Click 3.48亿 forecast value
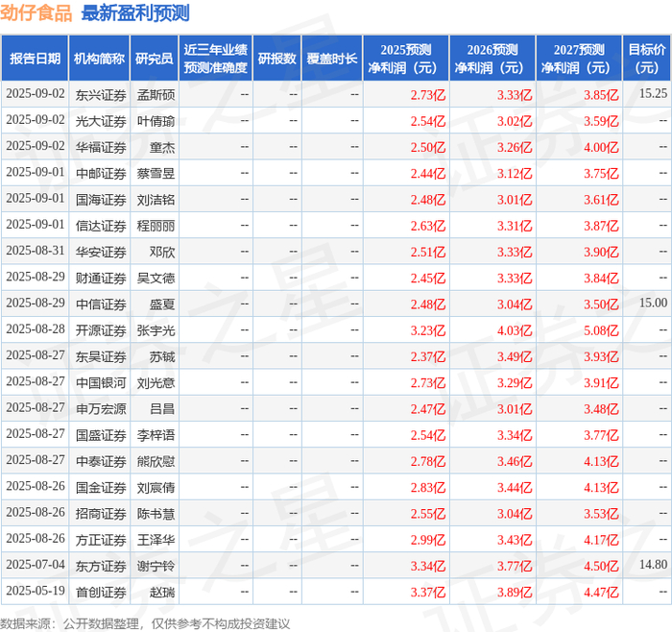Viewport: 672px width, 632px height. [x=601, y=408]
